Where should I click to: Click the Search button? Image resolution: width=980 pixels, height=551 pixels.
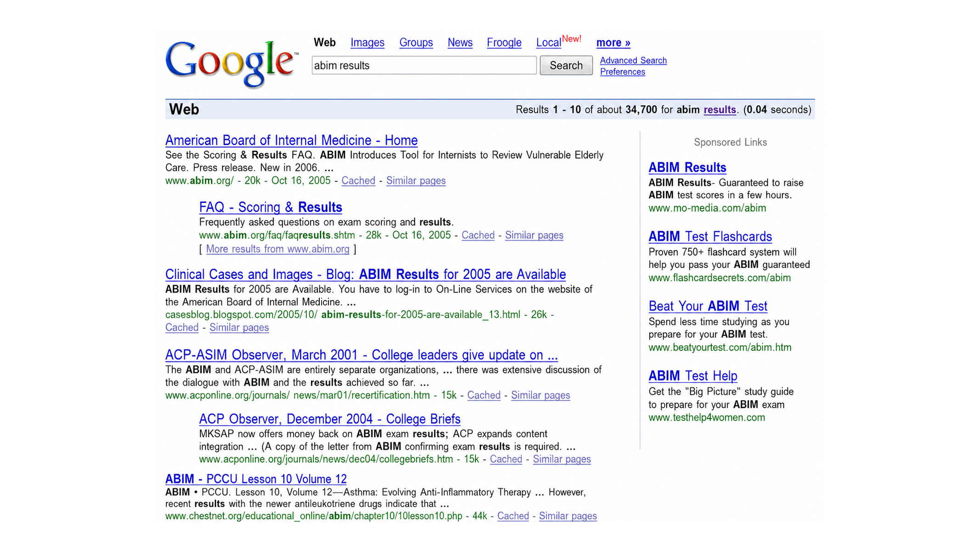(x=566, y=65)
